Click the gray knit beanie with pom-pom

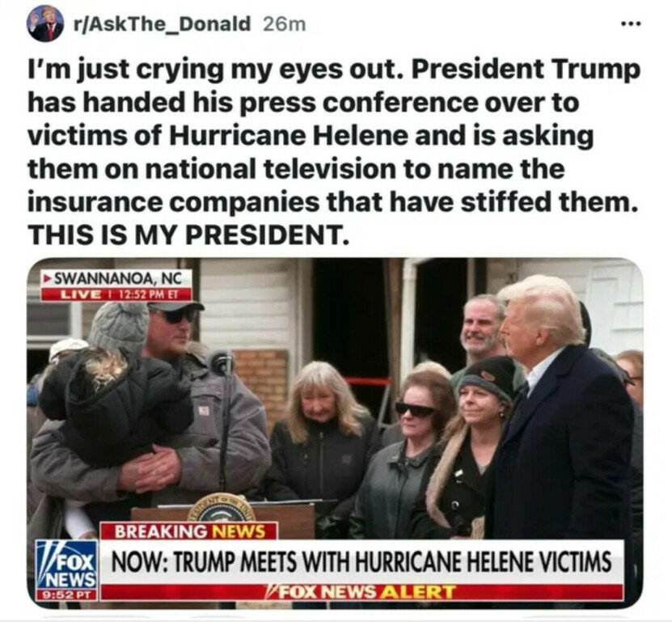[x=118, y=327]
